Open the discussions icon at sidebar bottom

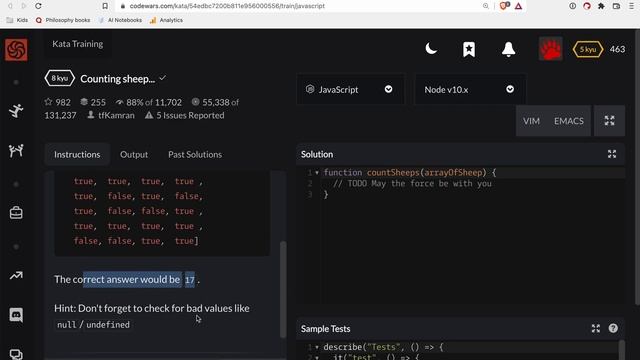[16, 353]
